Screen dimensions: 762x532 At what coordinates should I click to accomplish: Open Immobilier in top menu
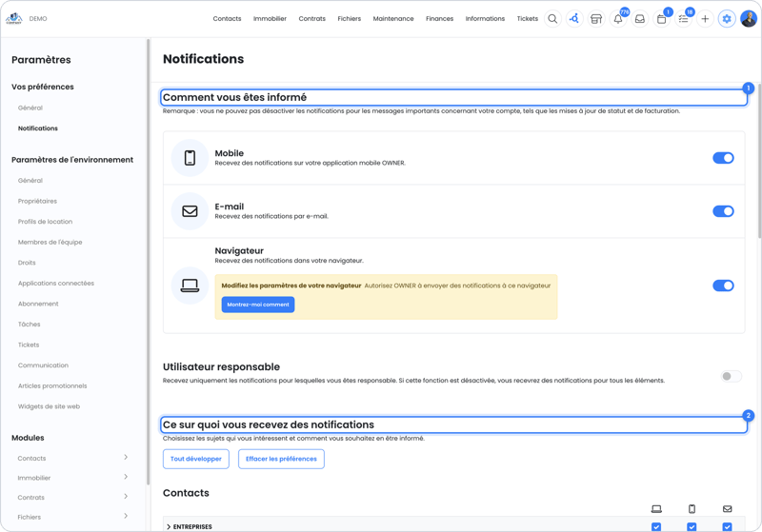coord(270,19)
